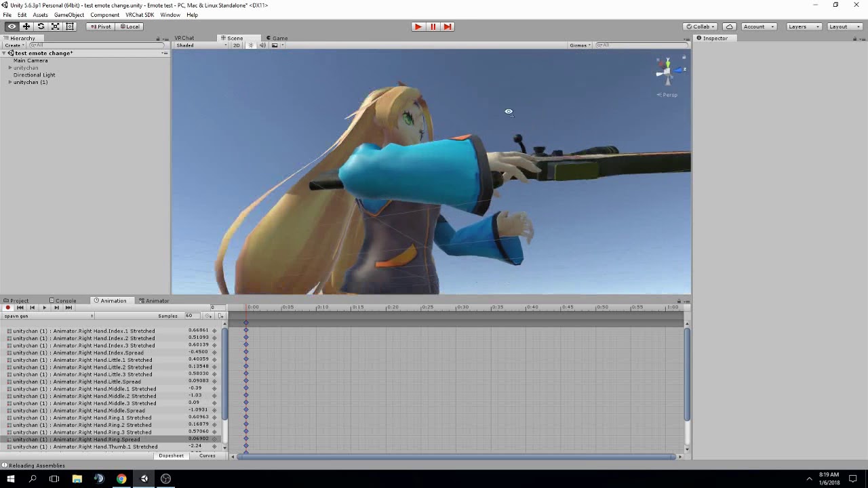Open the VRChat SDK menu
This screenshot has width=868, height=488.
tap(140, 15)
